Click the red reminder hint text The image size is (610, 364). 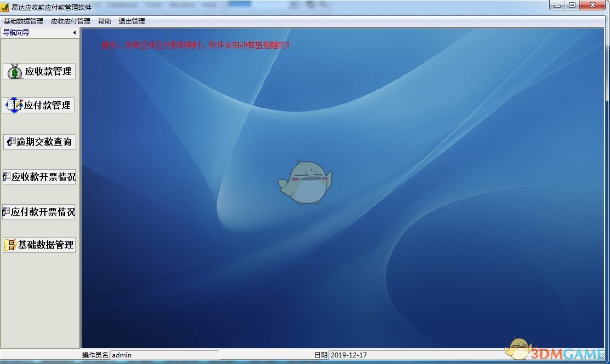pyautogui.click(x=195, y=45)
